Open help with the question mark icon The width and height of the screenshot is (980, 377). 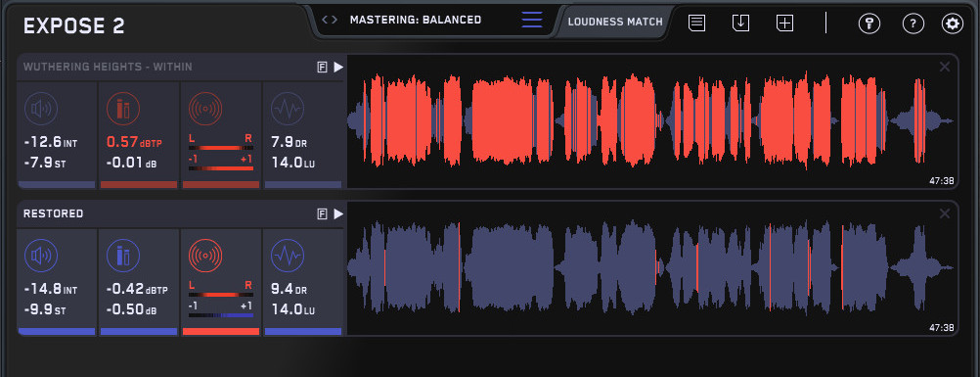pyautogui.click(x=913, y=24)
